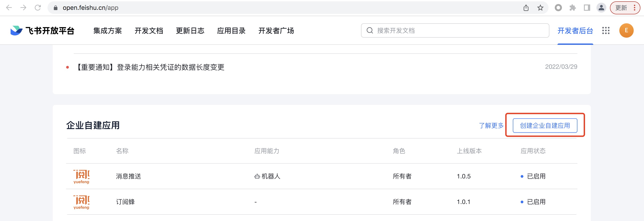Open the orange user avatar menu
Image resolution: width=644 pixels, height=221 pixels.
click(626, 30)
